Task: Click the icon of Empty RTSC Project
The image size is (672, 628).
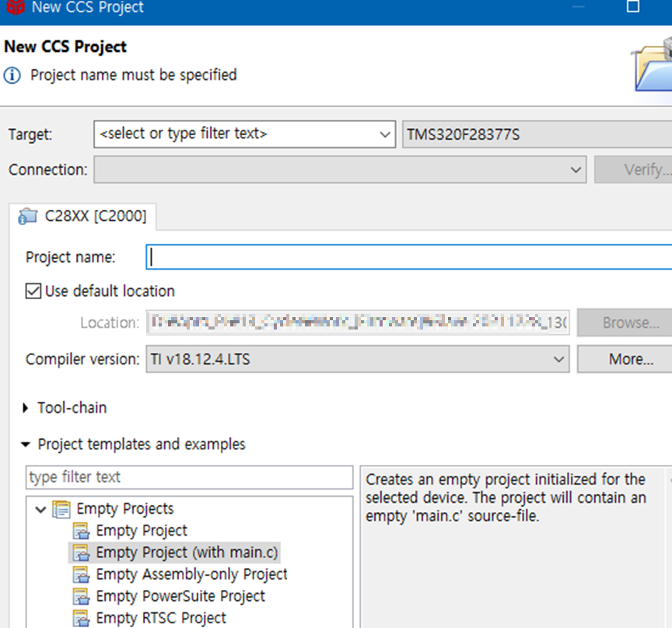Action: click(x=81, y=619)
